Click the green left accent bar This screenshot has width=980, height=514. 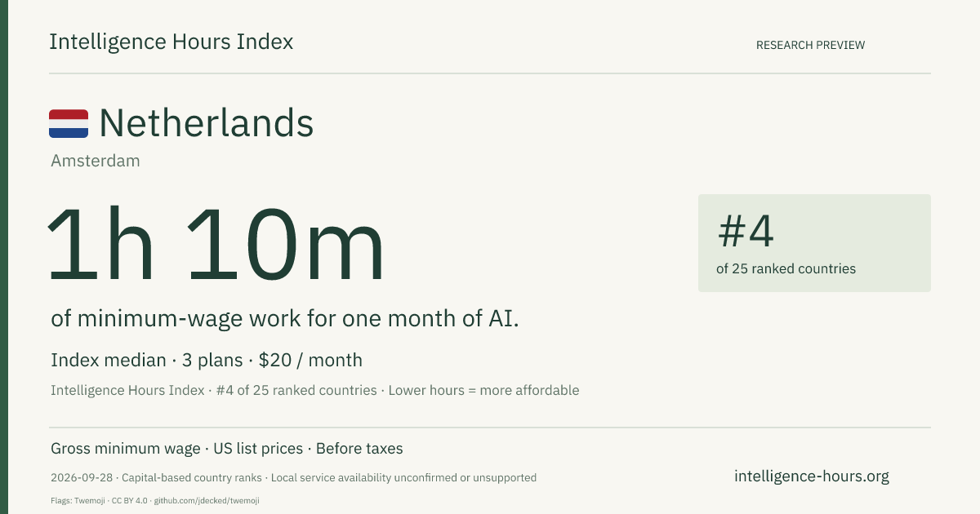4,257
